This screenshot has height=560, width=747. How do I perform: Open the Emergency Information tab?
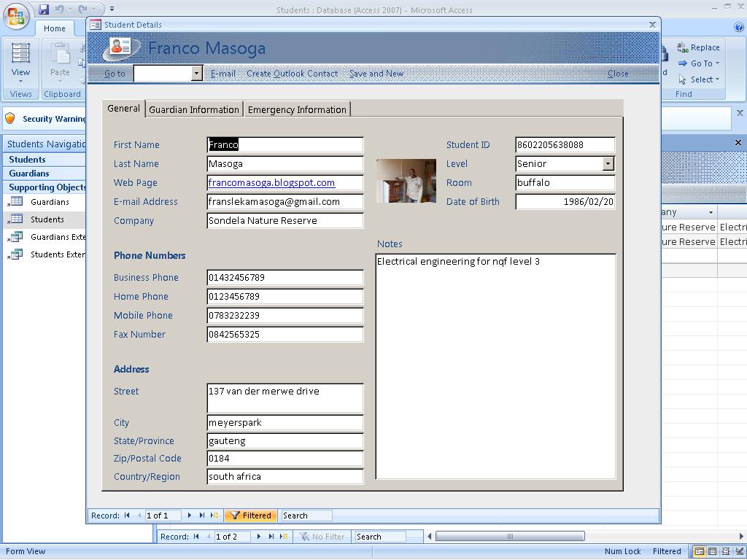297,109
